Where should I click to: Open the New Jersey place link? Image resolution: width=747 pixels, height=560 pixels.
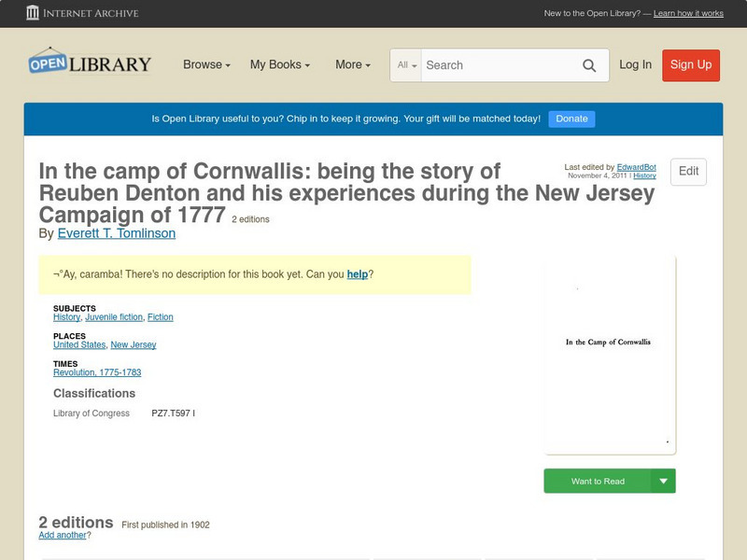click(x=134, y=345)
